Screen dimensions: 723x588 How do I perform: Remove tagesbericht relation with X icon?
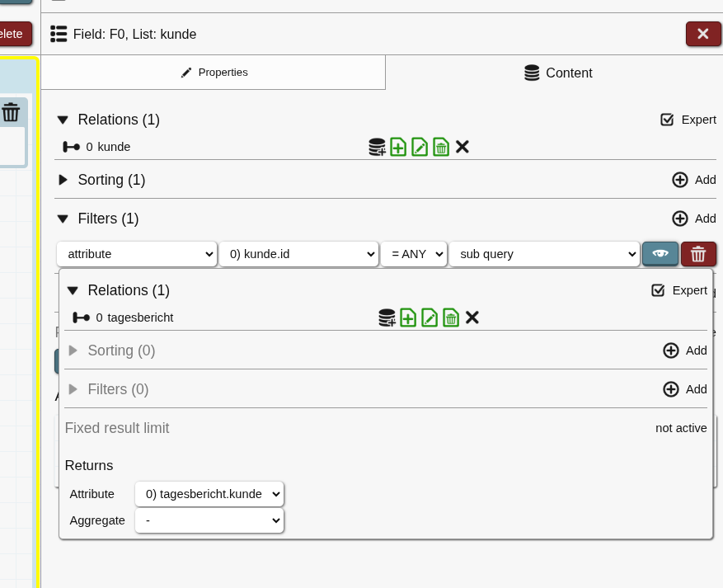pos(472,318)
